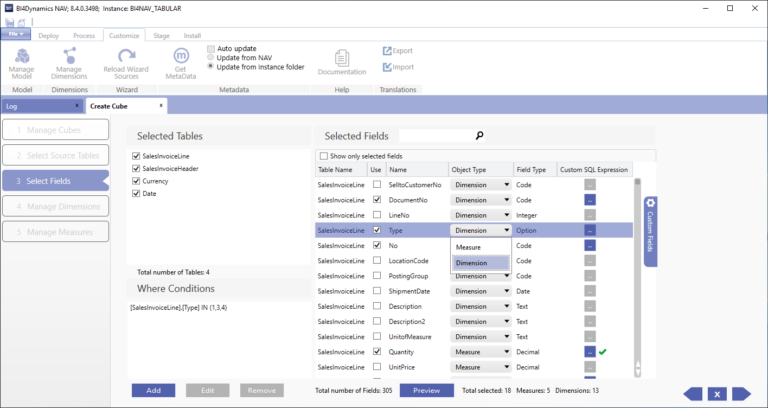
Task: Open Manage Dimensions from the ribbon
Action: (69, 56)
